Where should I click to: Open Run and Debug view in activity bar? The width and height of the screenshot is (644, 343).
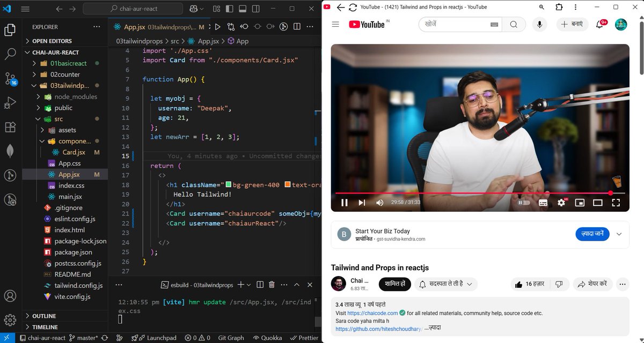[x=10, y=103]
